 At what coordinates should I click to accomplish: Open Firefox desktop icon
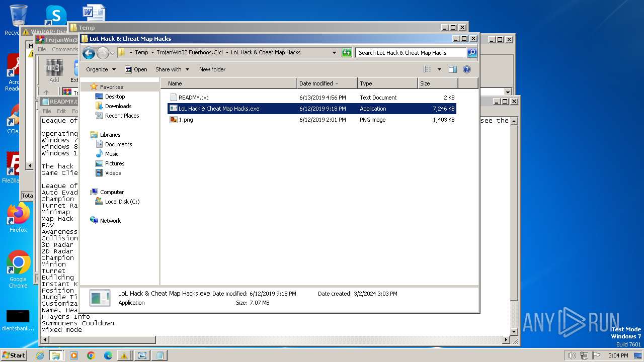coord(18,217)
